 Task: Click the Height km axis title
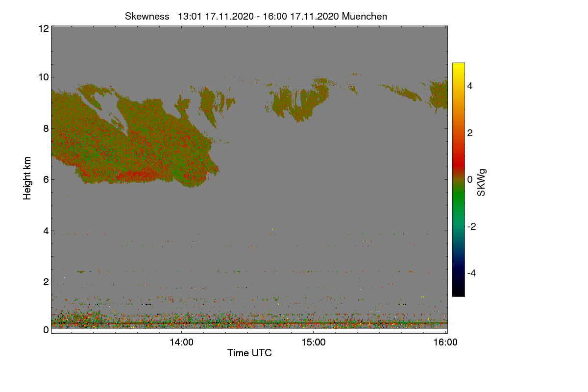27,178
